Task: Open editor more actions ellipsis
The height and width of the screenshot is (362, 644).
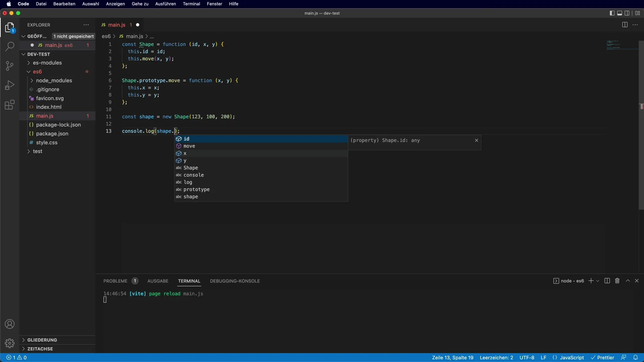Action: coord(635,25)
